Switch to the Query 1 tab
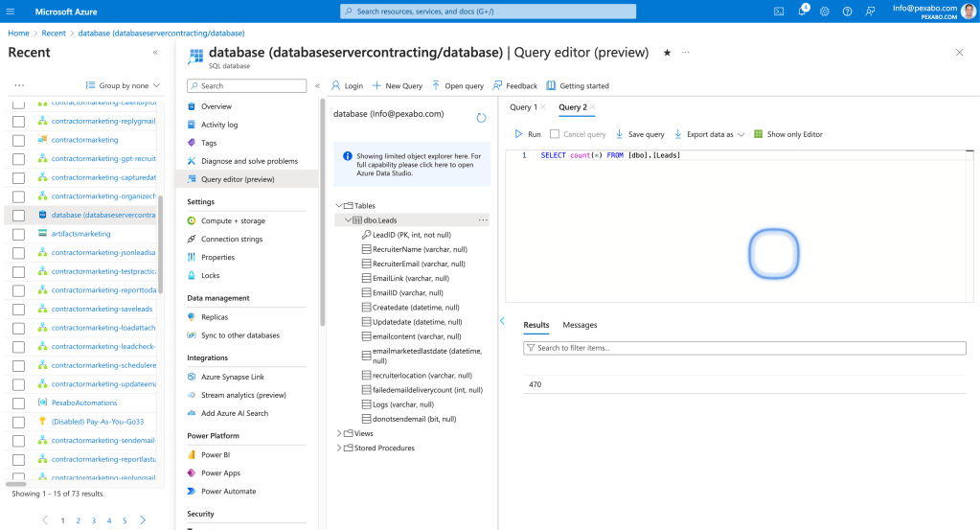The width and height of the screenshot is (980, 530). 523,107
